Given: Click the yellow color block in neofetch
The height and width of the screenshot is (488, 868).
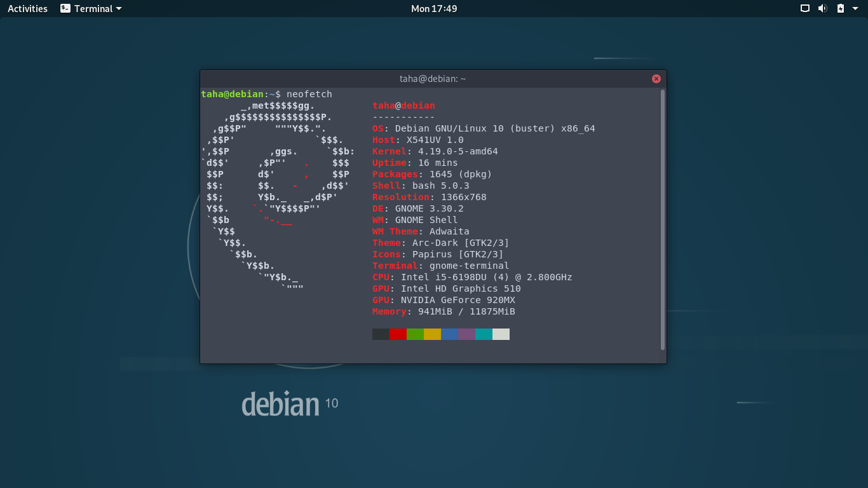Looking at the screenshot, I should (432, 334).
